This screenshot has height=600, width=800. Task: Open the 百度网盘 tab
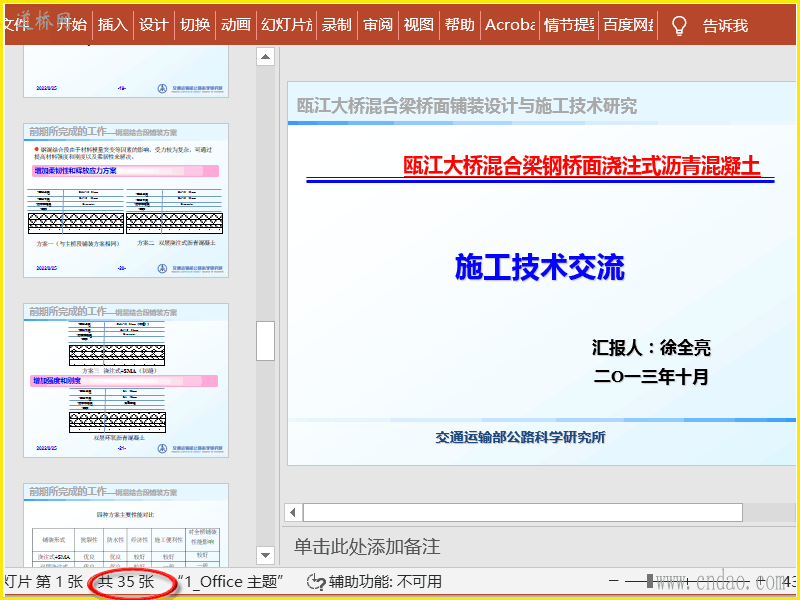pos(628,24)
